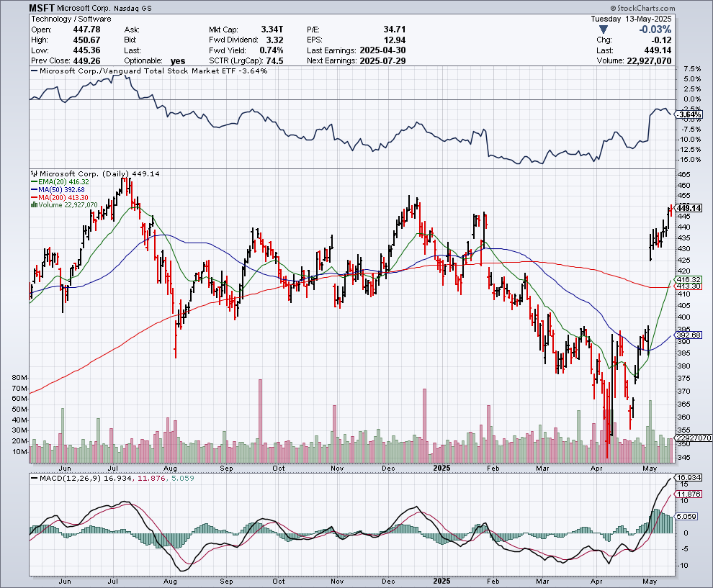
Task: Select the Fwd Yield value 0.74%
Action: 272,50
